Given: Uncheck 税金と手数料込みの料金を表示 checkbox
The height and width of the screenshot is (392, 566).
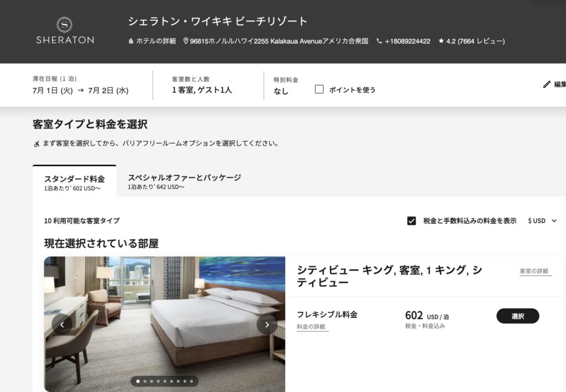Looking at the screenshot, I should [x=411, y=221].
